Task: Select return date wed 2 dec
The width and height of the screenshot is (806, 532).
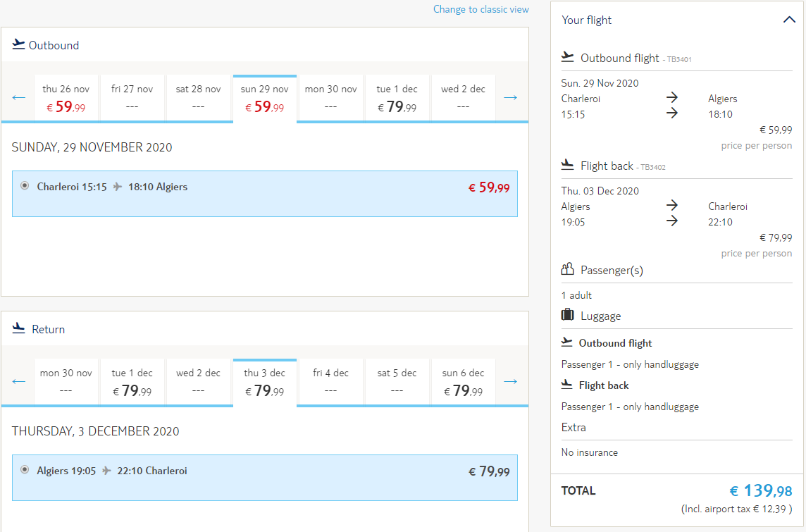Action: click(x=199, y=381)
